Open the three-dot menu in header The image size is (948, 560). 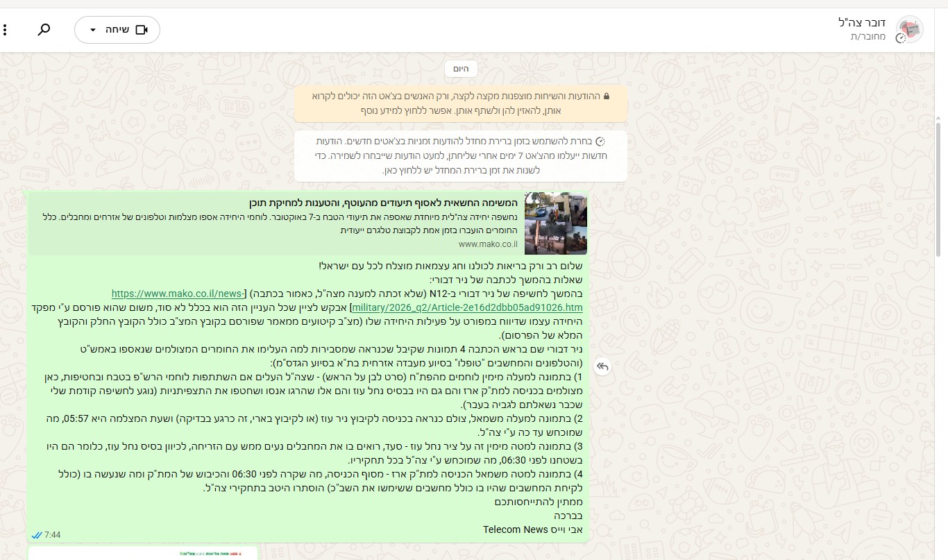[x=5, y=30]
